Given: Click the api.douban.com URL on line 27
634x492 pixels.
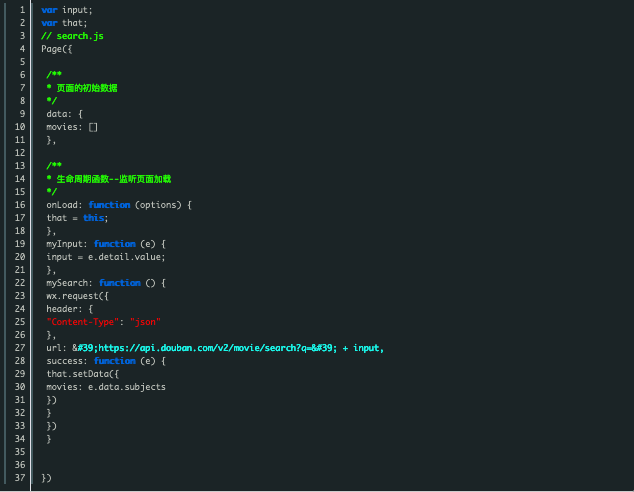Looking at the screenshot, I should click(x=205, y=348).
